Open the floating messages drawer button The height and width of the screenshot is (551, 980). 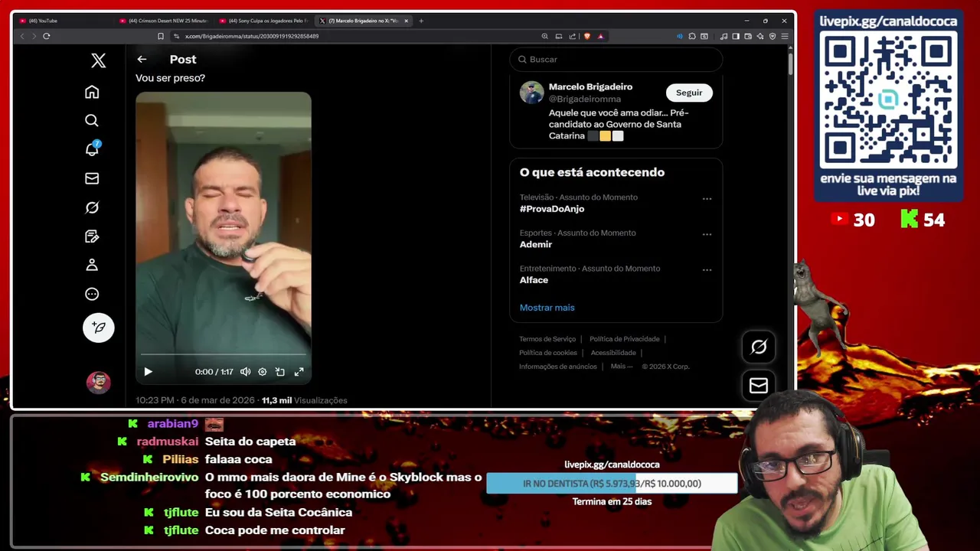coord(759,386)
